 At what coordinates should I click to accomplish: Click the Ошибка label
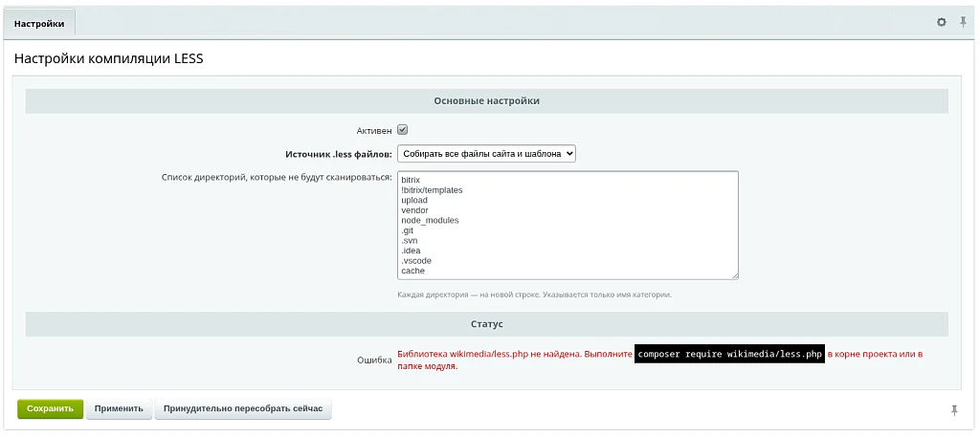[x=374, y=361]
